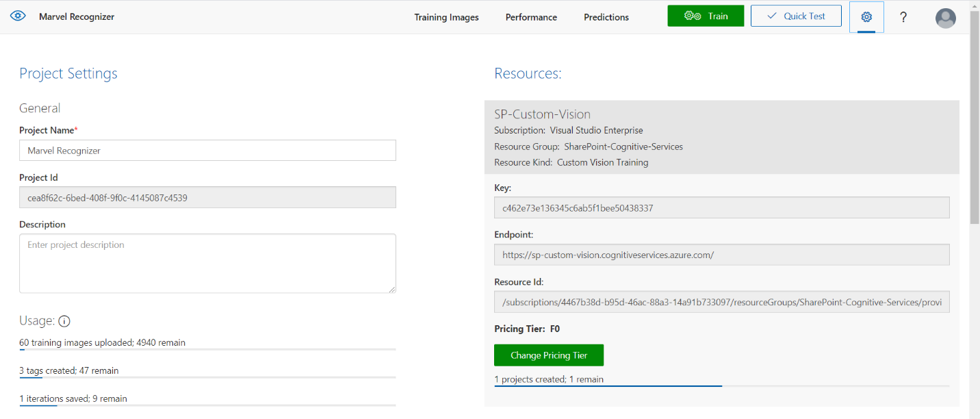Open the Predictions tab
Viewport: 980px width, 419px height.
tap(606, 17)
